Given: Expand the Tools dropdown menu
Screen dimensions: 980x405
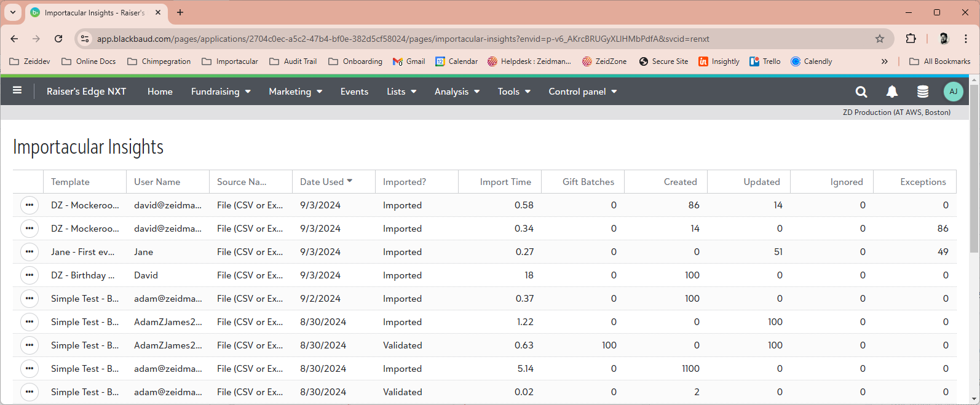Looking at the screenshot, I should pyautogui.click(x=514, y=92).
